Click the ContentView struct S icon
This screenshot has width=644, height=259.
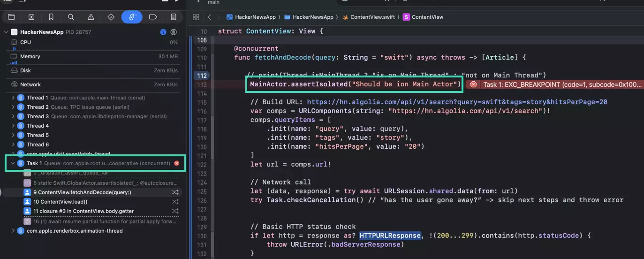[x=406, y=17]
